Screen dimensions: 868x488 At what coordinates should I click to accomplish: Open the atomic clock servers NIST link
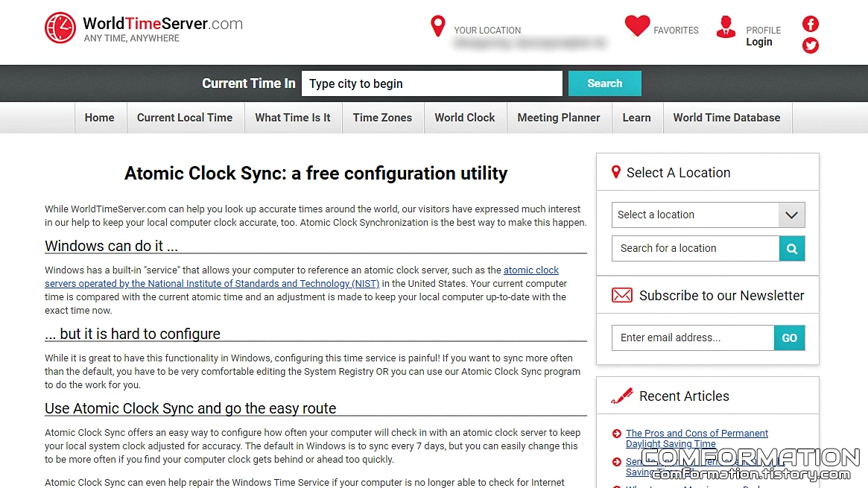click(x=302, y=276)
